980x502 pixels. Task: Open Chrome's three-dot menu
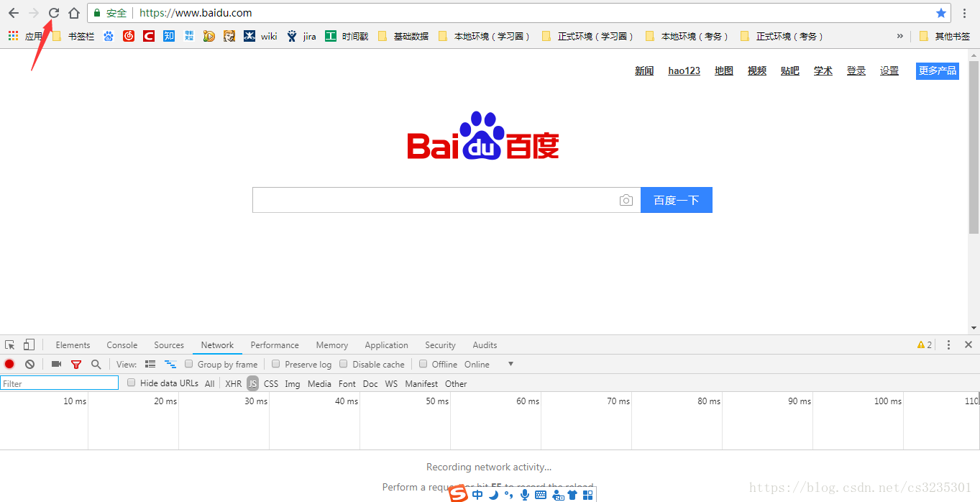964,13
